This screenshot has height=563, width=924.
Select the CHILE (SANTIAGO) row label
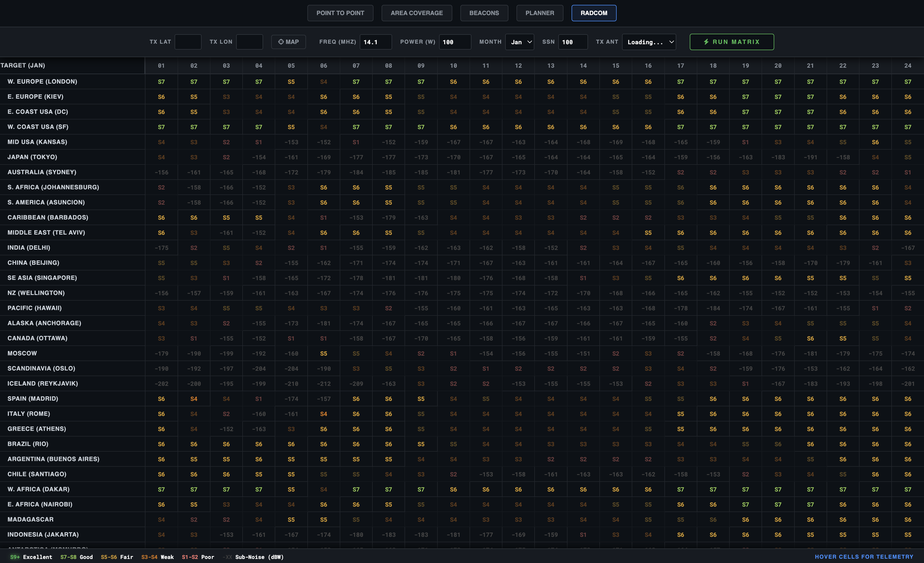click(37, 474)
